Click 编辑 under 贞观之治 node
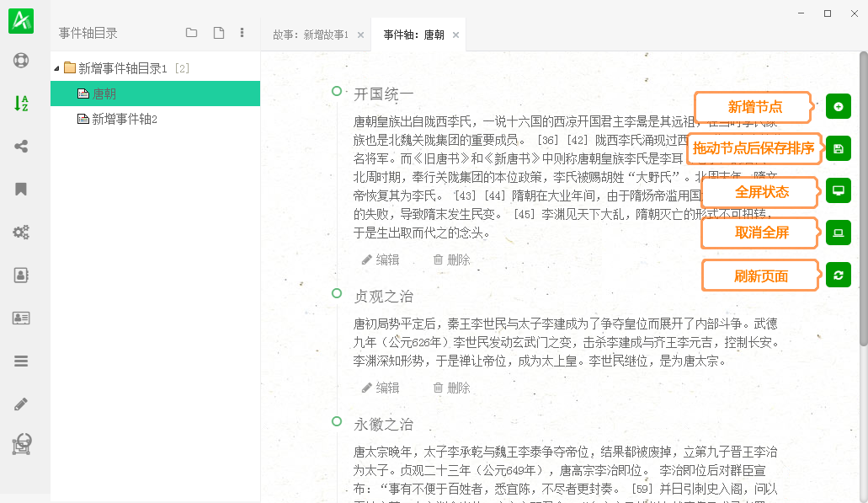Viewport: 868px width, 503px height. pos(381,388)
